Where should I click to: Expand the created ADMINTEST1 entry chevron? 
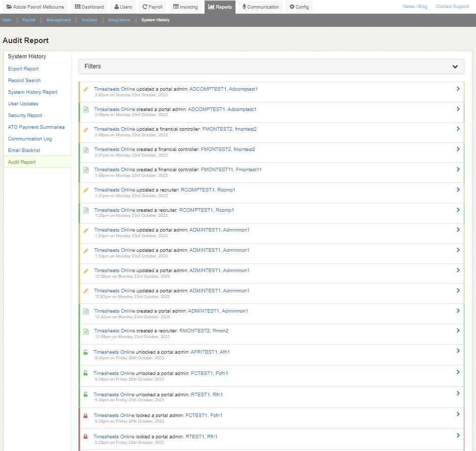(458, 311)
